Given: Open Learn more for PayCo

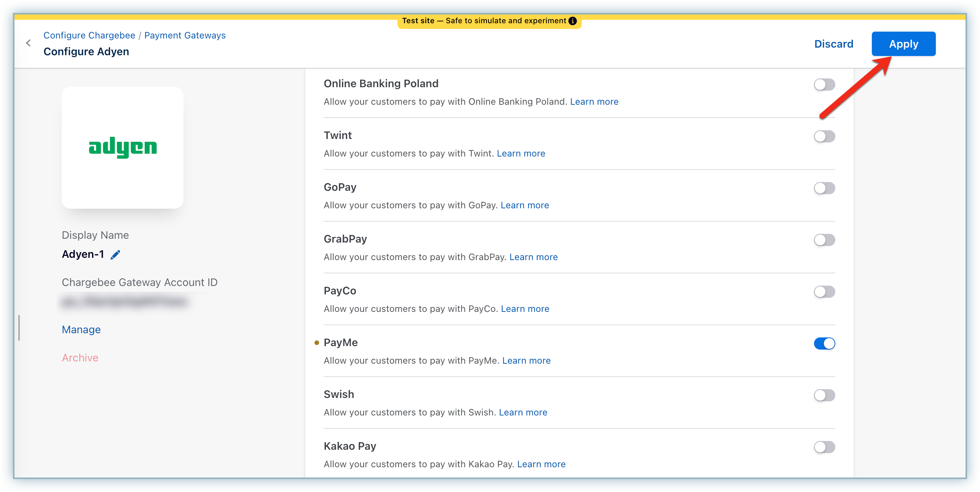Looking at the screenshot, I should click(525, 309).
